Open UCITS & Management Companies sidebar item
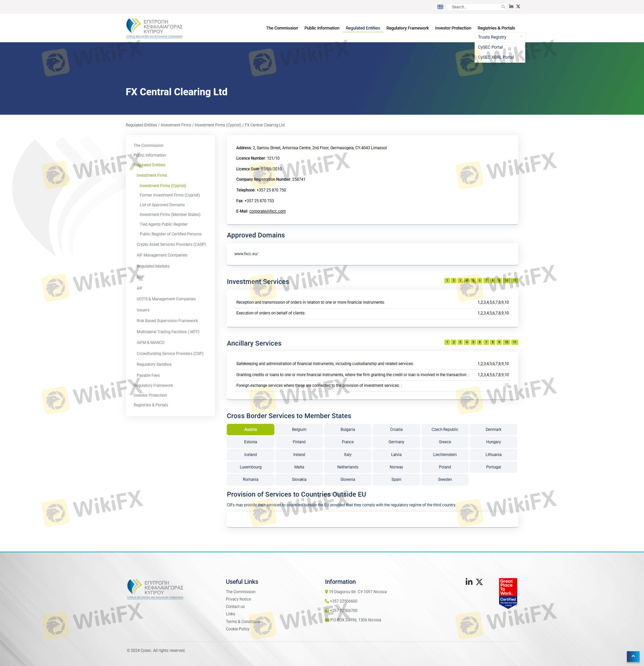 click(x=166, y=299)
